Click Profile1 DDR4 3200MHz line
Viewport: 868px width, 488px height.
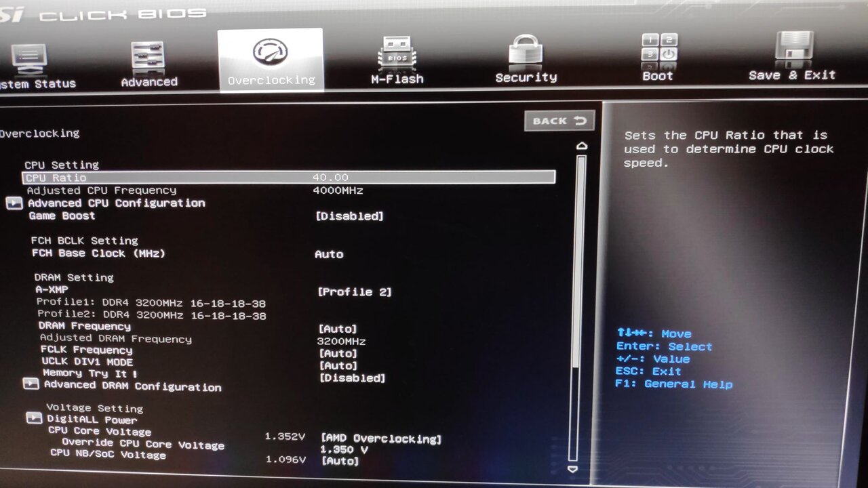(151, 303)
